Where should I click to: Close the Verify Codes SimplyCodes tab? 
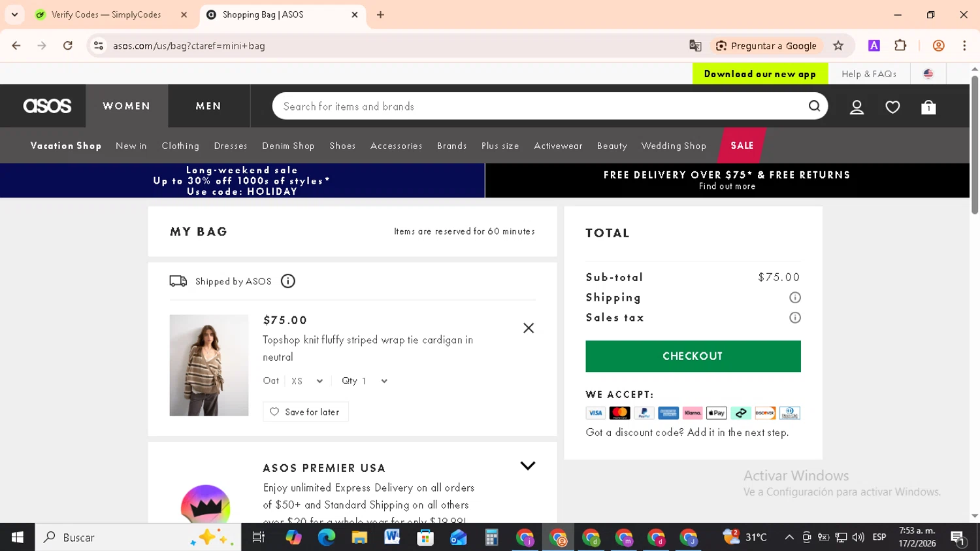point(184,14)
